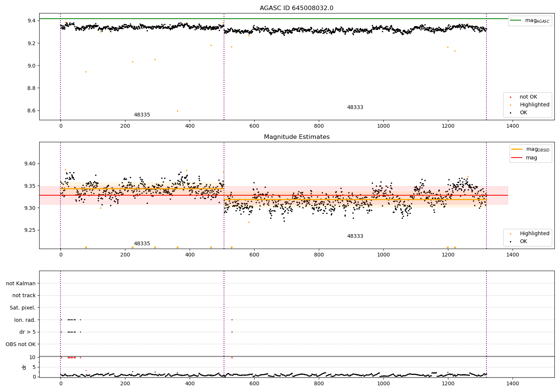Click the '9.40' y-tick in middle plot
Viewport: 560px width, 392px height.
[29, 164]
